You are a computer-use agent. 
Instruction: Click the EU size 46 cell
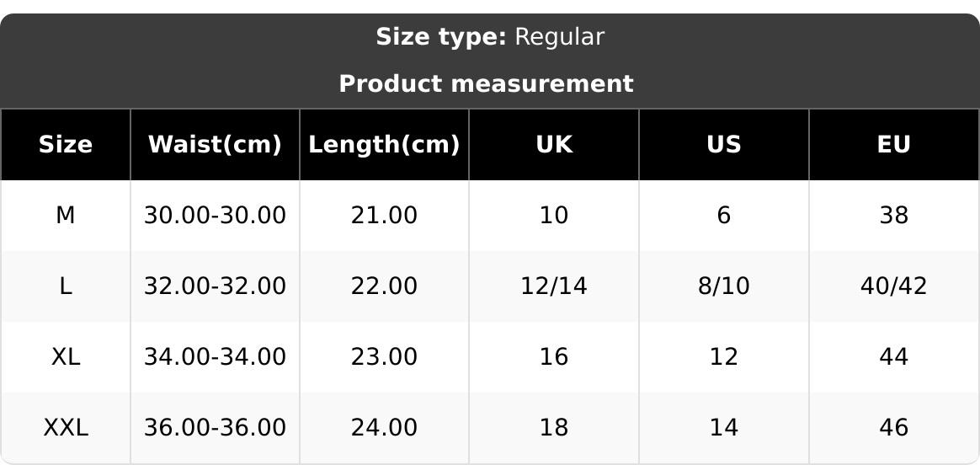[893, 428]
